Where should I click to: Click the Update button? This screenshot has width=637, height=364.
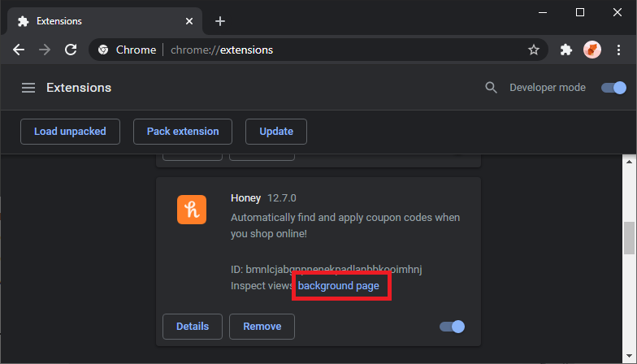pyautogui.click(x=276, y=132)
